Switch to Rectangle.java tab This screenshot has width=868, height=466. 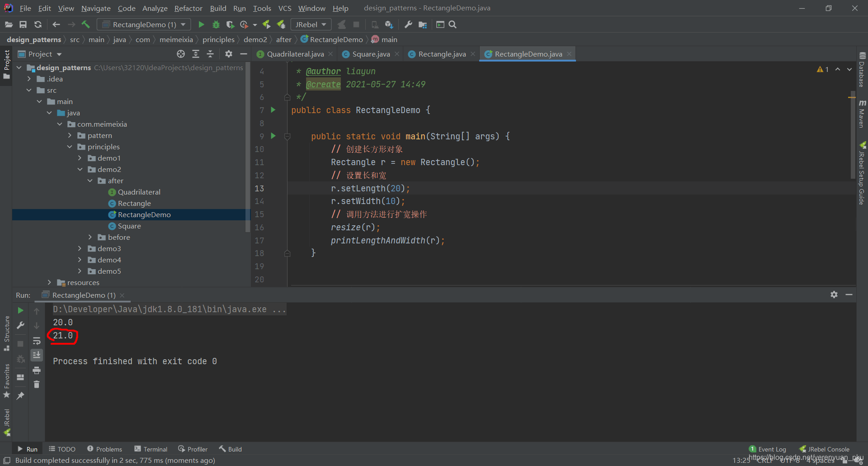442,54
